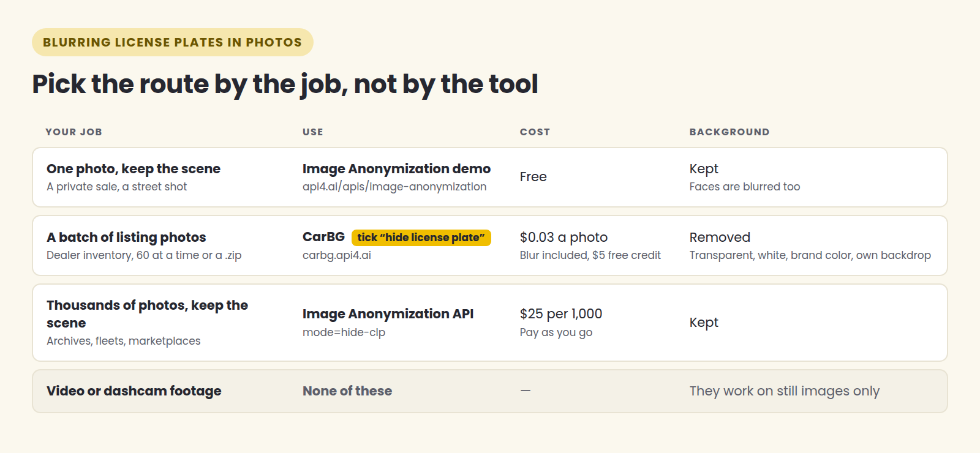Click 'Kept' in the Thousands of photos row
Screen dimensions: 980x453
pos(704,322)
